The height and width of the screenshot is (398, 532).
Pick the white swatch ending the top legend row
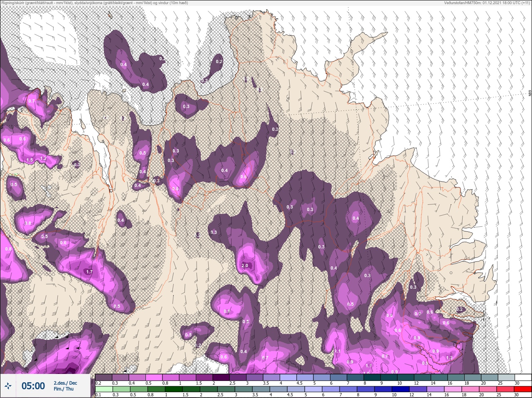click(523, 378)
